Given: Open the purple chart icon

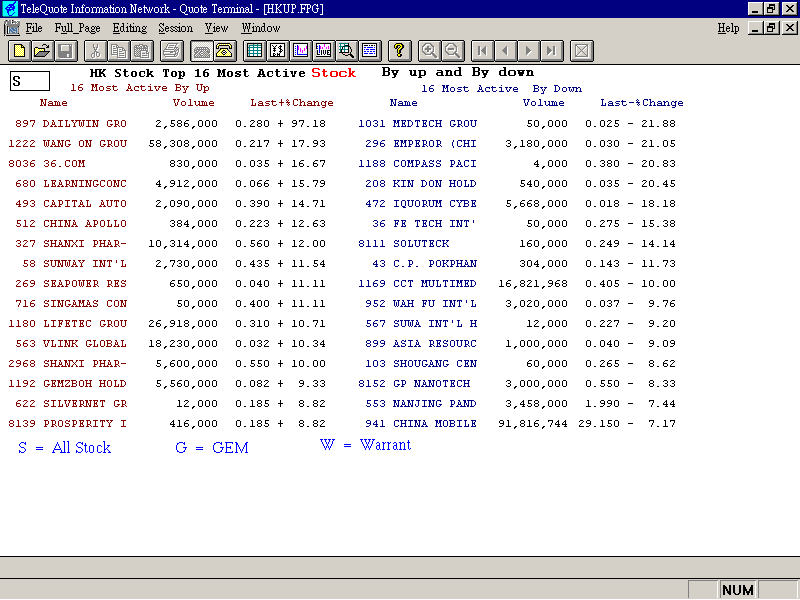Looking at the screenshot, I should coord(301,51).
